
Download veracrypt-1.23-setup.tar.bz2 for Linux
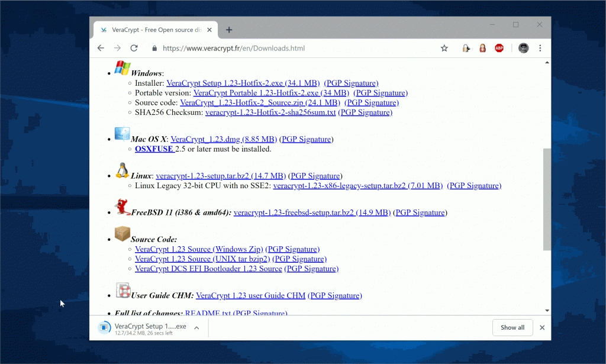pyautogui.click(x=220, y=176)
